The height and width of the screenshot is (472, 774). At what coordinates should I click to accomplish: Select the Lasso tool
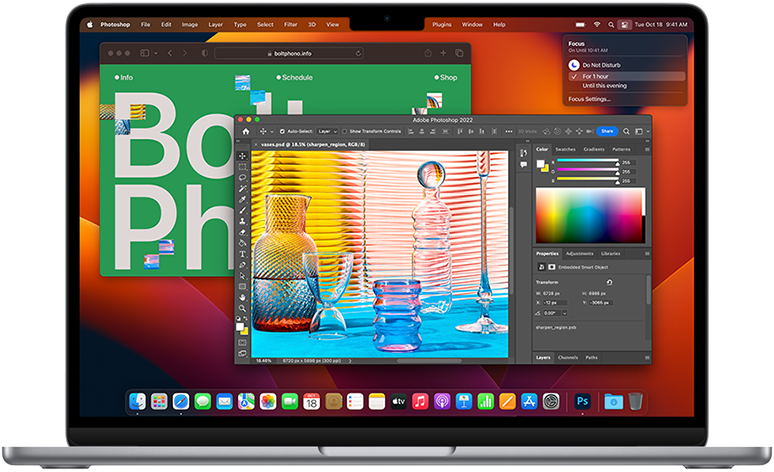(x=242, y=178)
